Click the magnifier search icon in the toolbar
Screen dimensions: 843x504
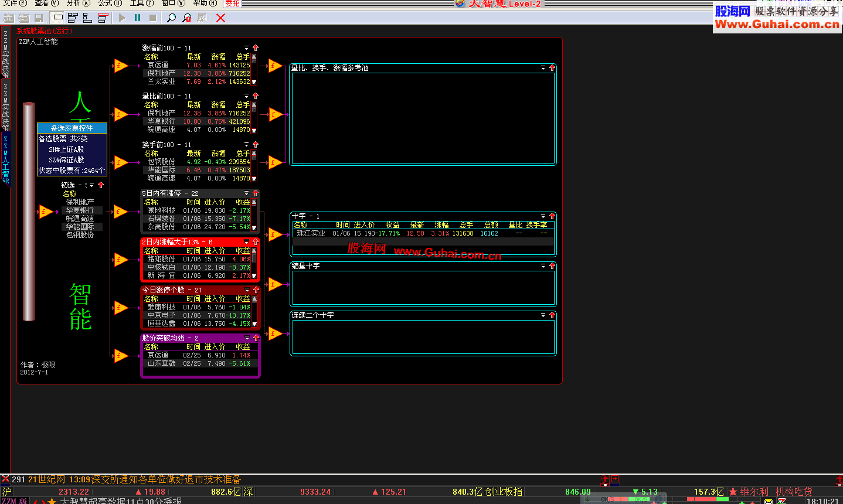(x=171, y=18)
